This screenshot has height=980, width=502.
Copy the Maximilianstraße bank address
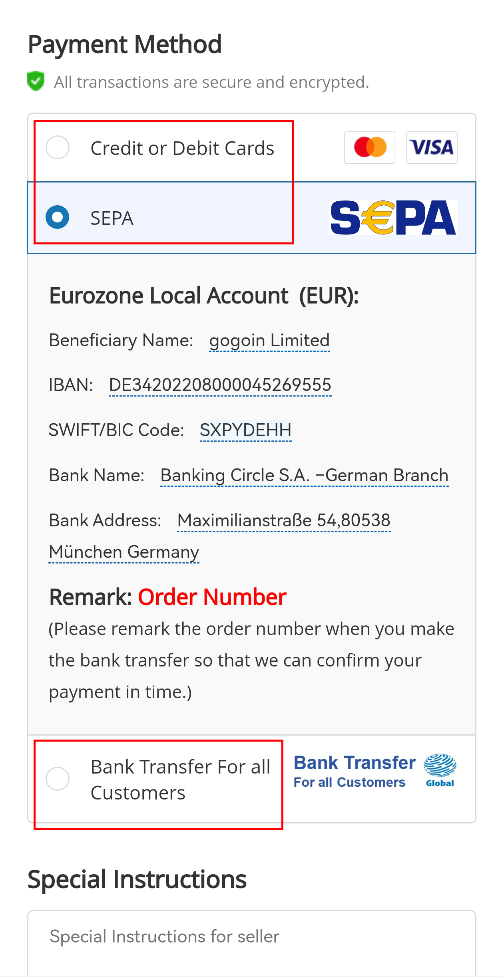pos(284,520)
